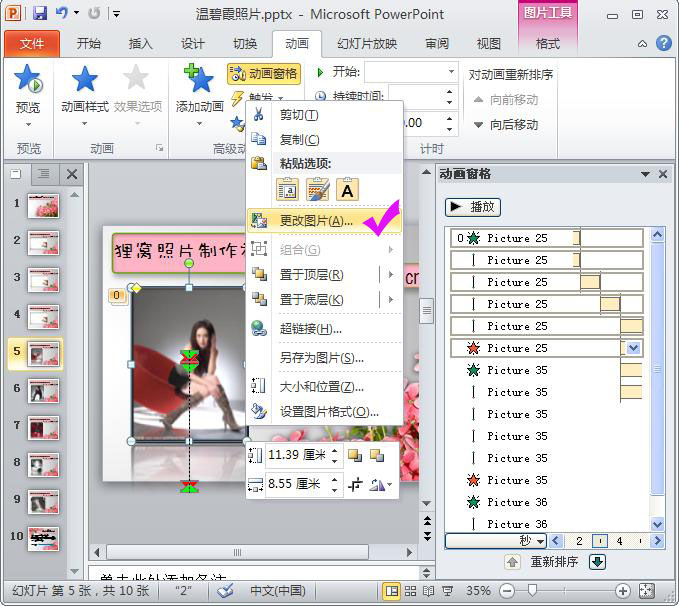Select the green star Picture 36 animation
This screenshot has height=606, width=679.
tap(547, 502)
